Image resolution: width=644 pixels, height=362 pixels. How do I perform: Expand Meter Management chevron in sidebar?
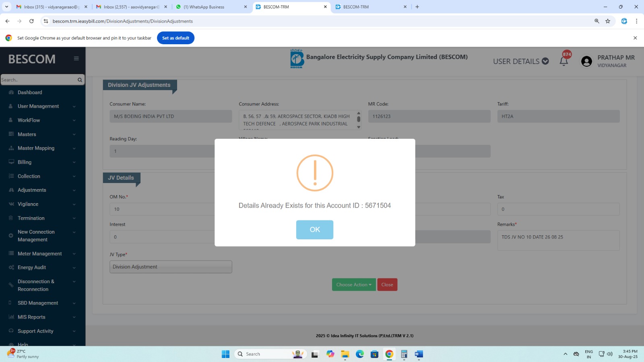coord(74,254)
